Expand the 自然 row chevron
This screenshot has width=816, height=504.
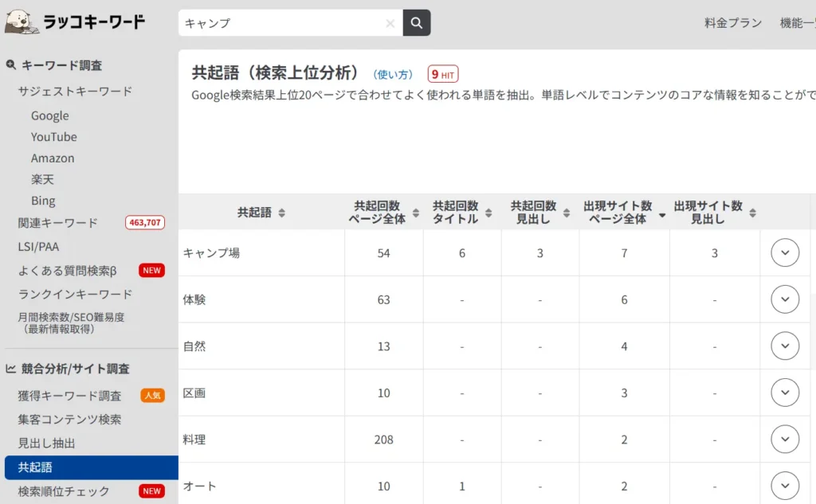tap(785, 346)
